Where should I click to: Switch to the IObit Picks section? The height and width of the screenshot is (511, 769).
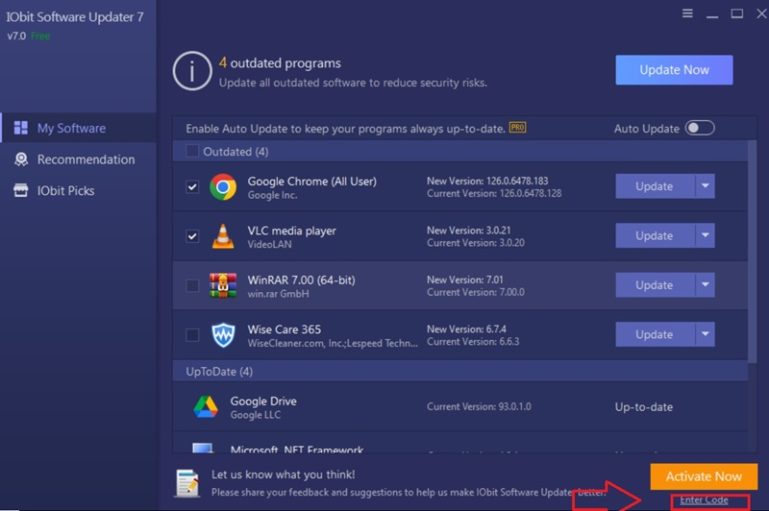pos(65,190)
